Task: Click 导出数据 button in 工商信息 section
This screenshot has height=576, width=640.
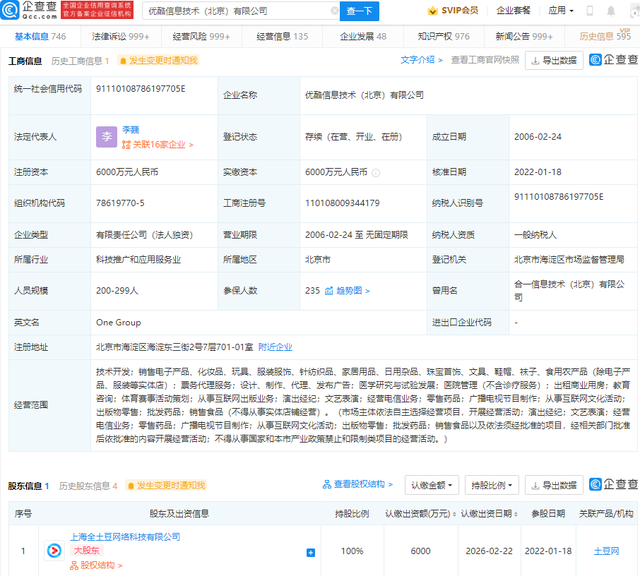Action: (553, 61)
